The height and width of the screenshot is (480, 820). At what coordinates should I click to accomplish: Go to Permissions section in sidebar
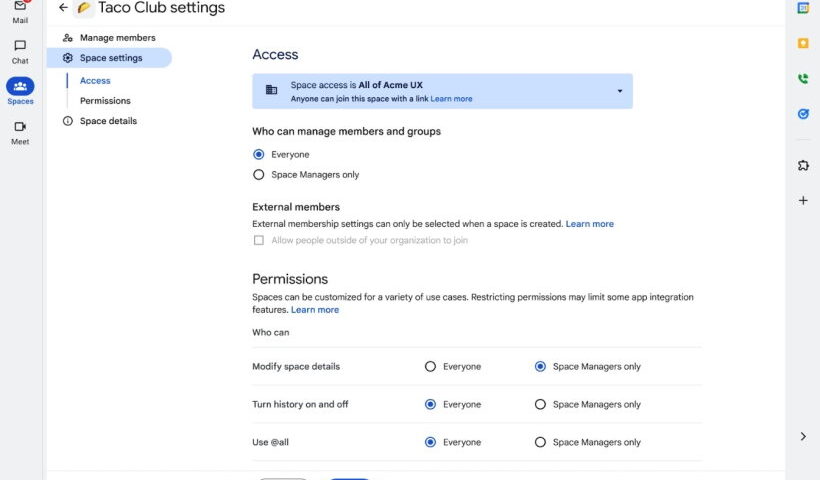(105, 100)
